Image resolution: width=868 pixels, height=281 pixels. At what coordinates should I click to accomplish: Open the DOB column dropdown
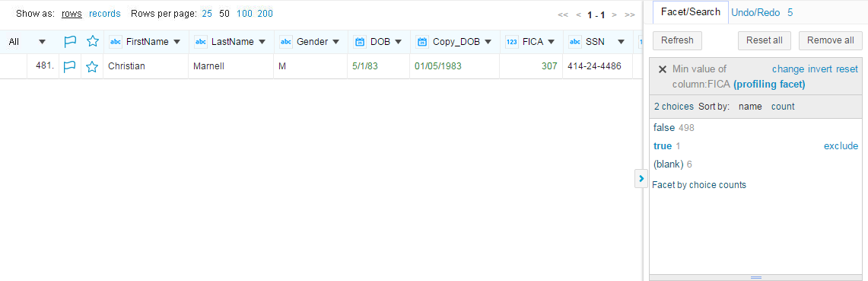[x=398, y=42]
